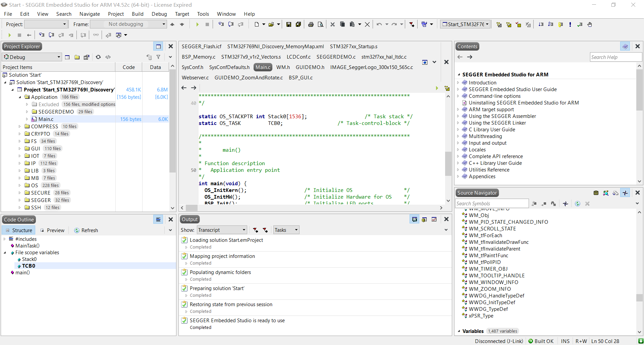Click the green Go (start debugging) arrow
This screenshot has width=644, height=345.
coord(197,24)
